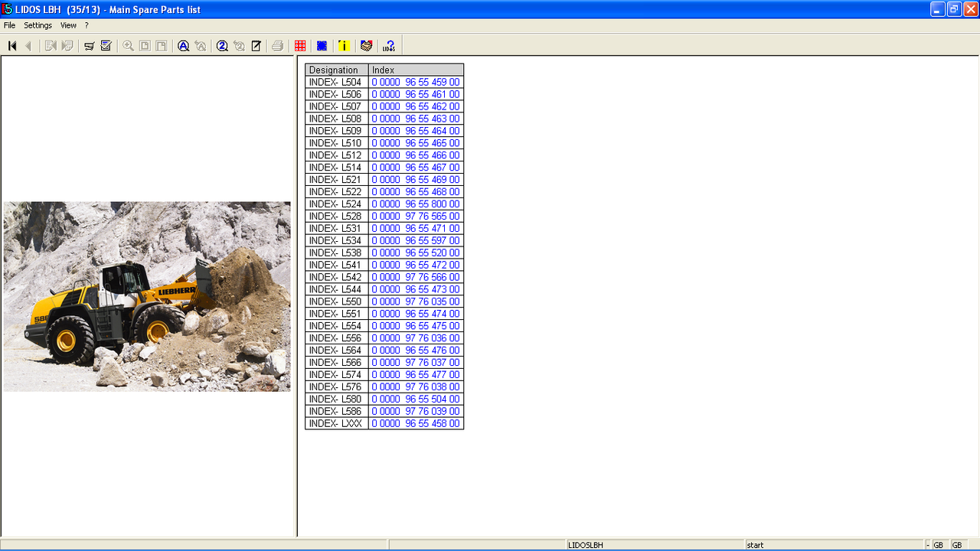Open index link for INDEX- LXXX
980x551 pixels.
[x=416, y=424]
